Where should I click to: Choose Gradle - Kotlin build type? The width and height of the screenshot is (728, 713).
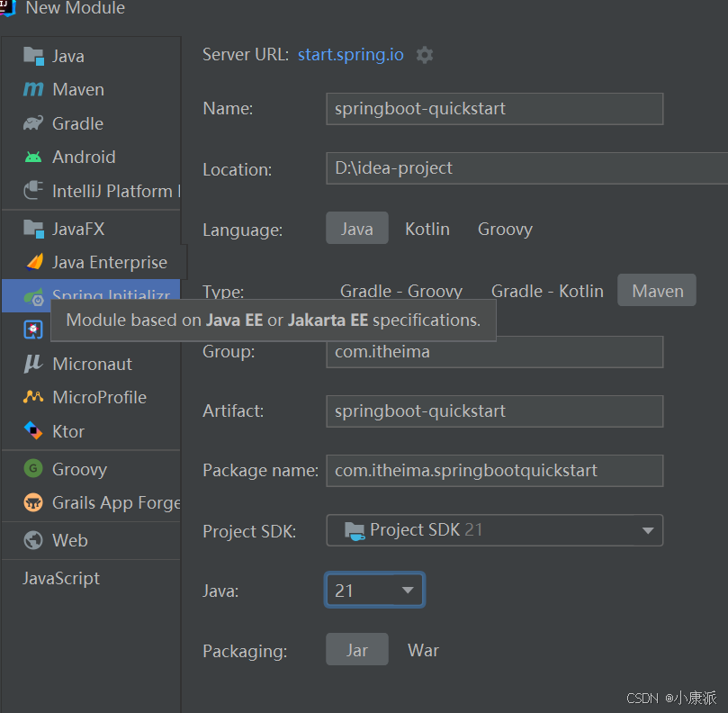(x=547, y=292)
